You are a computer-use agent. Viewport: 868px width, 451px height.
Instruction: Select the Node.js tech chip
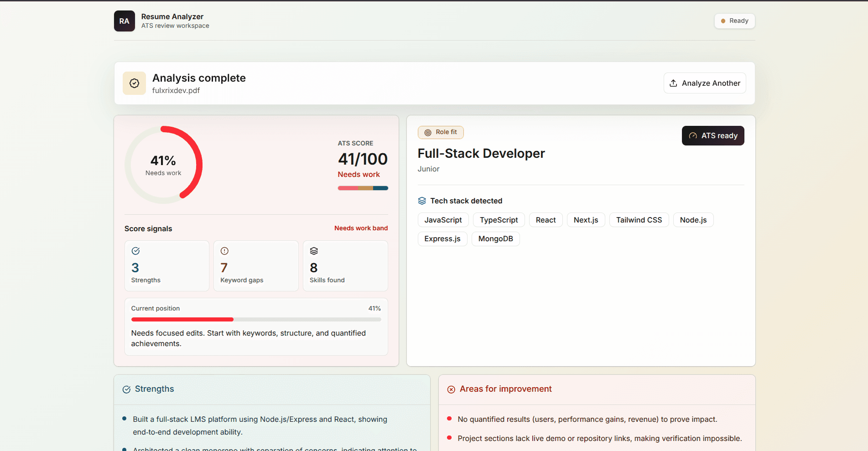point(693,220)
